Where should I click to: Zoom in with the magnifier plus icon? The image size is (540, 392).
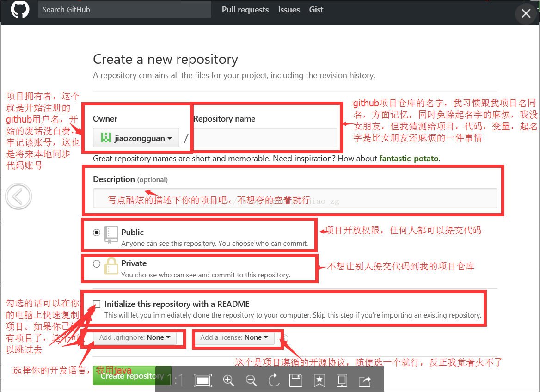tap(228, 380)
